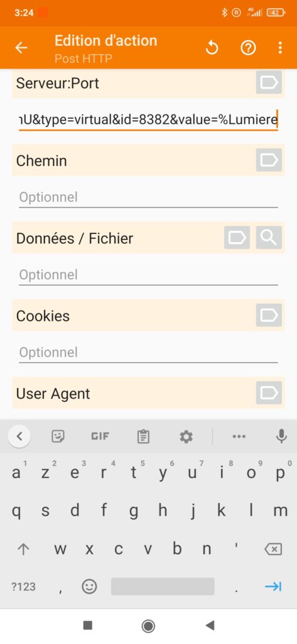The width and height of the screenshot is (297, 644).
Task: Tap the back arrow in the header
Action: point(21,48)
